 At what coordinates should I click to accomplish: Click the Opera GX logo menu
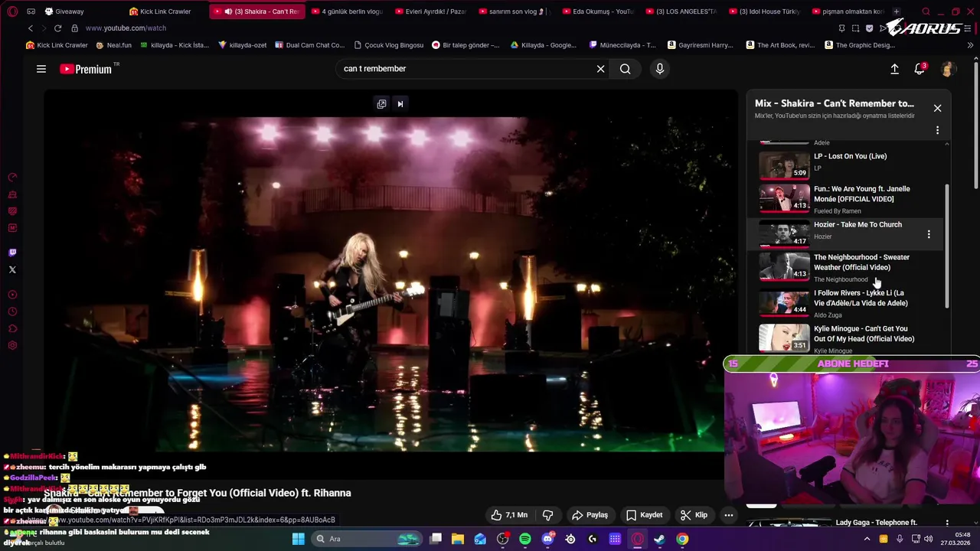12,11
